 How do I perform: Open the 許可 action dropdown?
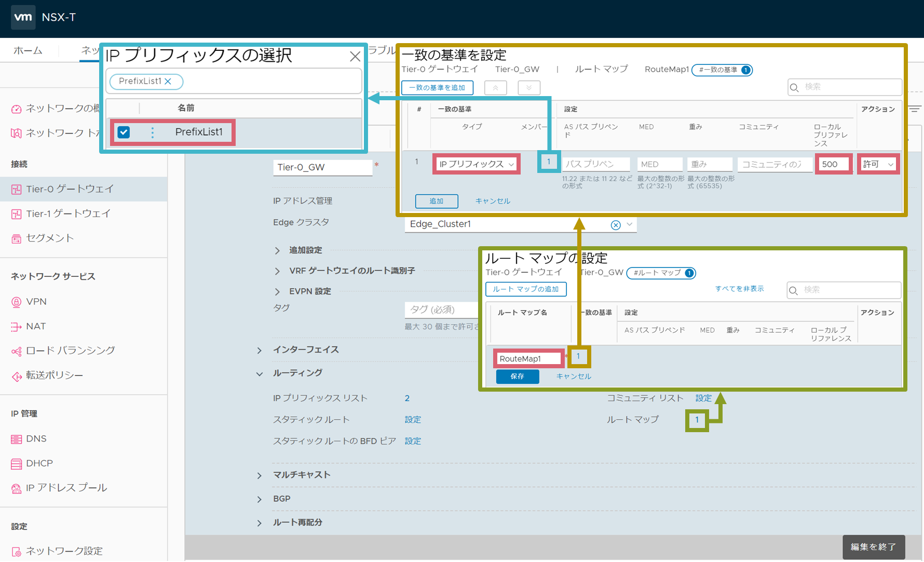878,164
